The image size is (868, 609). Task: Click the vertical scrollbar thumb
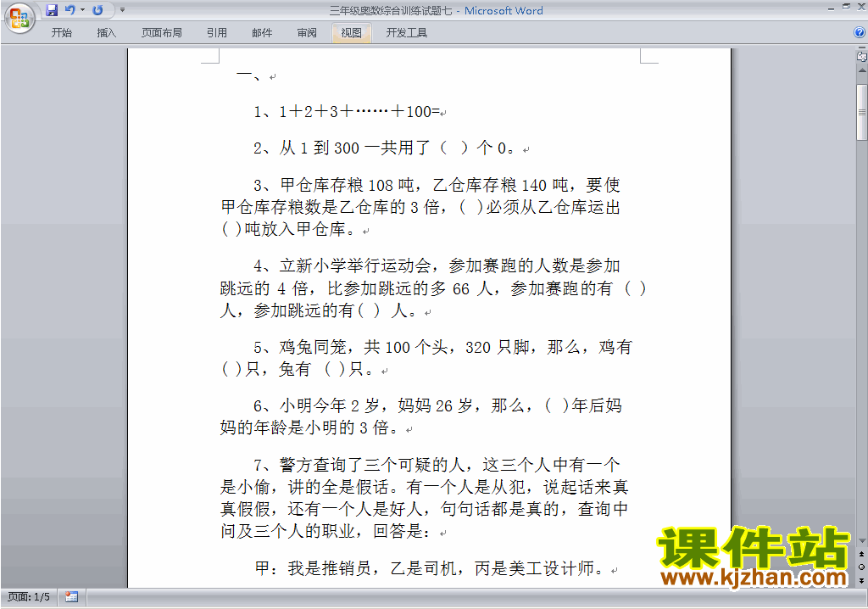tap(862, 112)
